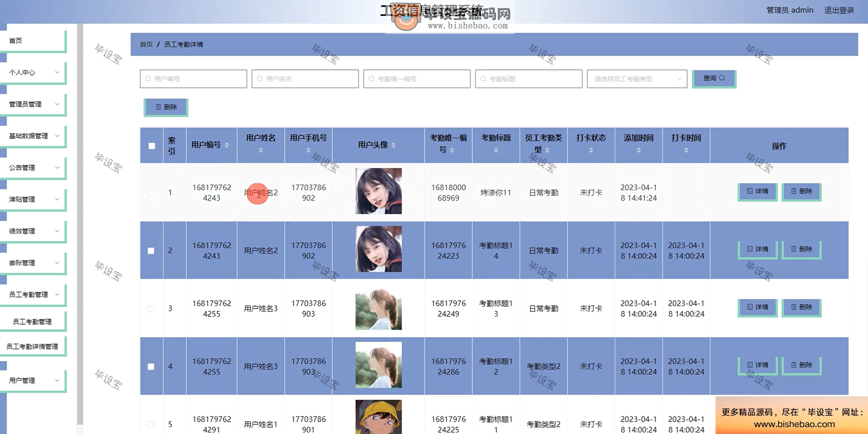Viewport: 868px width, 434px height.
Task: Sort by 打卡状态 column arrows
Action: click(x=591, y=150)
